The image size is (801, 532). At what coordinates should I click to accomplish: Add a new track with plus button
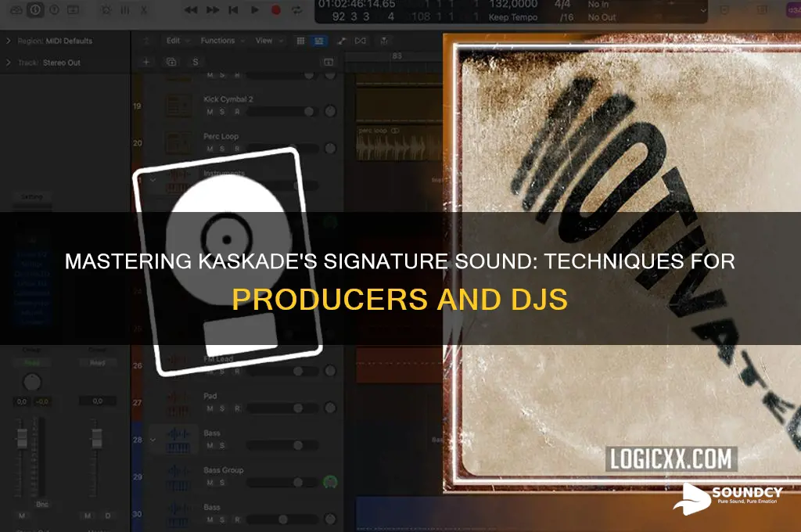146,62
